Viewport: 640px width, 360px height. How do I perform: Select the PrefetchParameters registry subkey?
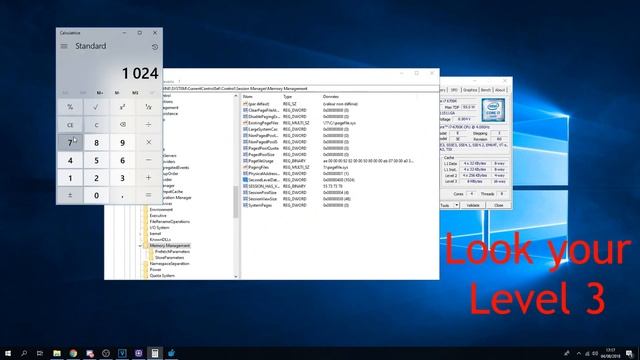pos(172,251)
